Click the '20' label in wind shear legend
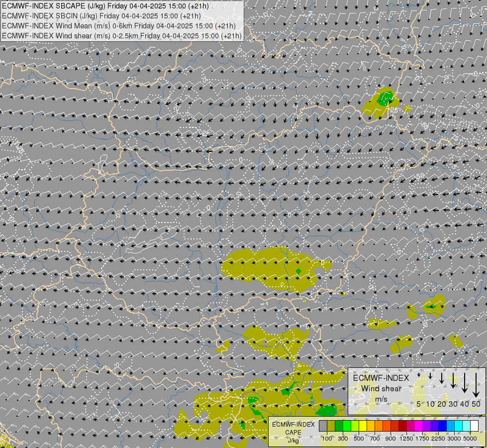487x448 pixels. pos(442,404)
